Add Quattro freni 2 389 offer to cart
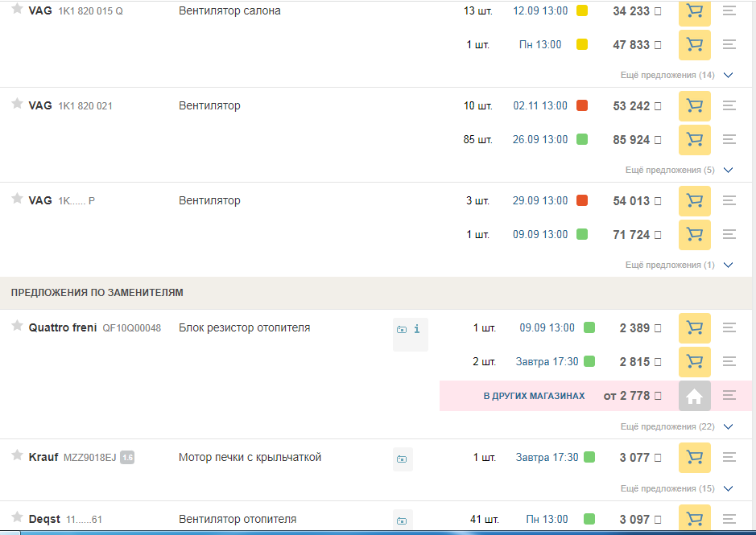The image size is (756, 535). coord(694,328)
